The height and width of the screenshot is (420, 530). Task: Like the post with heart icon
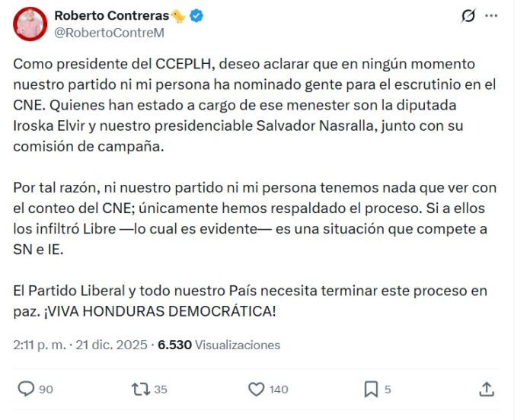click(x=257, y=389)
